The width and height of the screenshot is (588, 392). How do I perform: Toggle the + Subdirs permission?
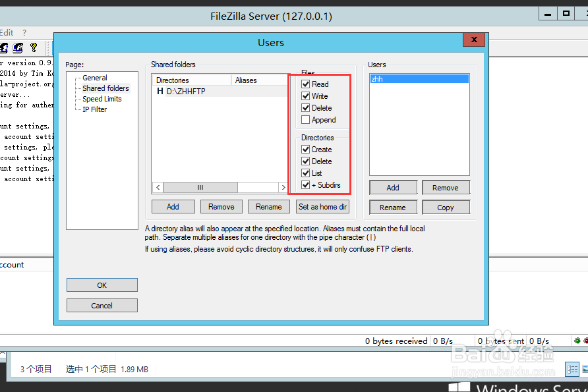coord(306,185)
